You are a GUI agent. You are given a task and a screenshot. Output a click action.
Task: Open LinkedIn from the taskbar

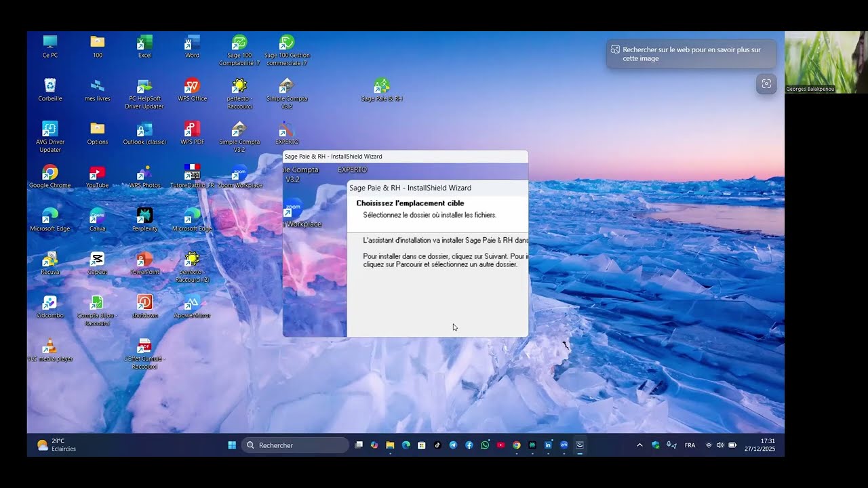click(x=548, y=445)
